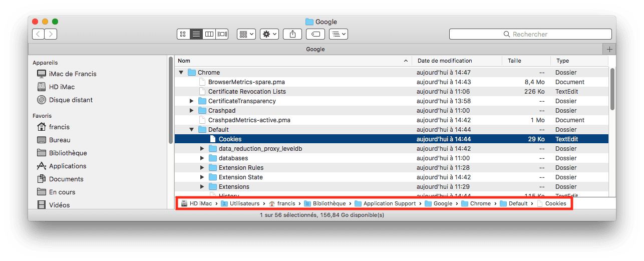Sort by Nom column header
This screenshot has height=261, width=644.
pyautogui.click(x=293, y=61)
